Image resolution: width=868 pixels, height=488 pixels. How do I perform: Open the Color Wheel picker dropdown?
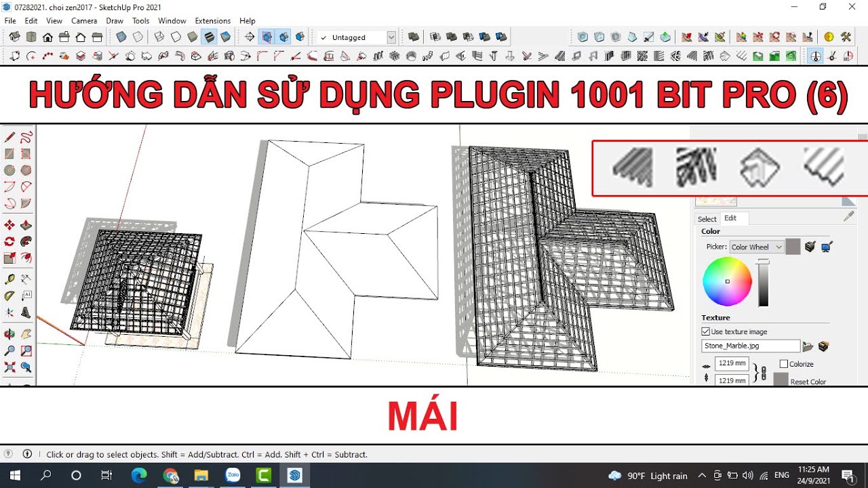pos(757,247)
